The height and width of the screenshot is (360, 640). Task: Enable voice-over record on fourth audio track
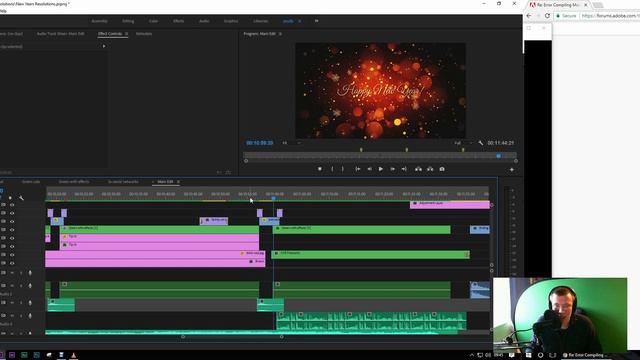30,316
